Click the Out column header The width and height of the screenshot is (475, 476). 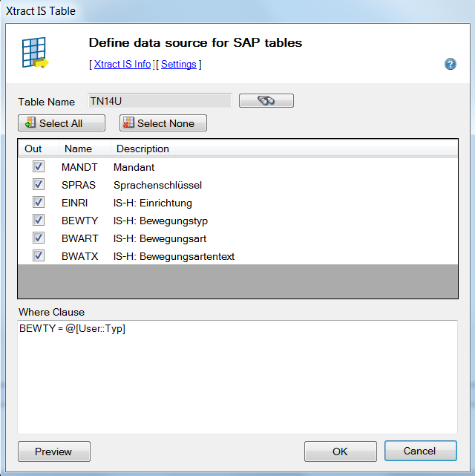39,149
